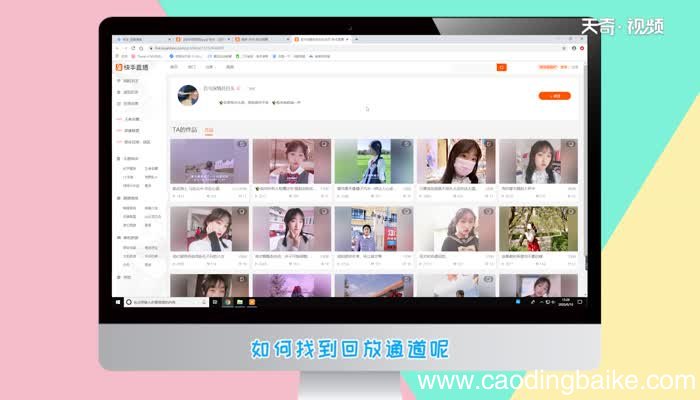Click video badge on pink-mask girl thumbnail
Screen dimensions: 700x400
[489, 144]
